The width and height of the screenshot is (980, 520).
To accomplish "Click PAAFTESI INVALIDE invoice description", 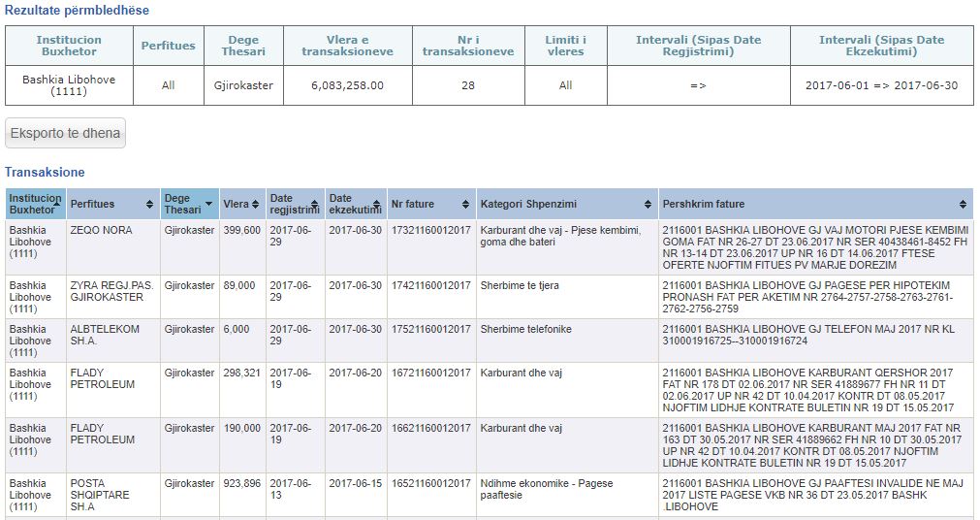I will 815,495.
